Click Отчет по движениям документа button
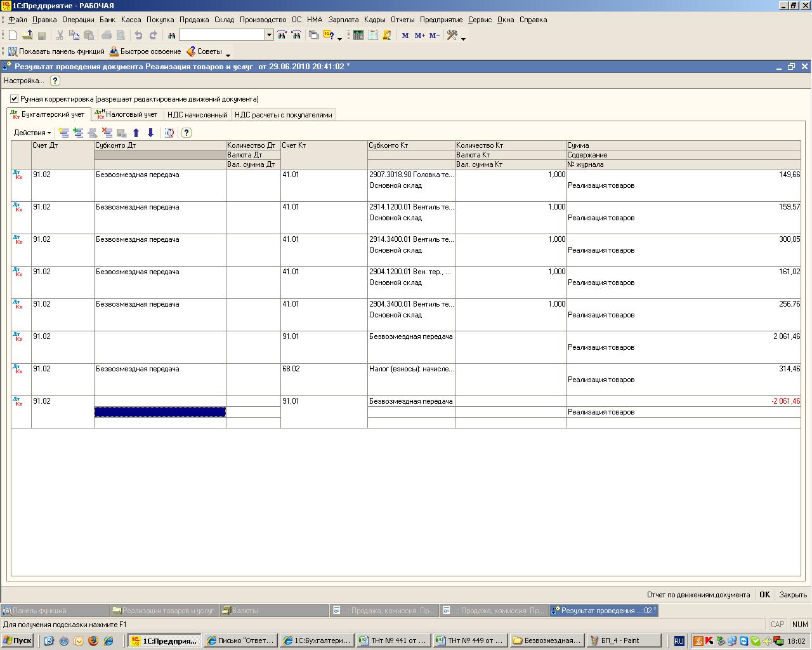The image size is (812, 650). [x=698, y=595]
